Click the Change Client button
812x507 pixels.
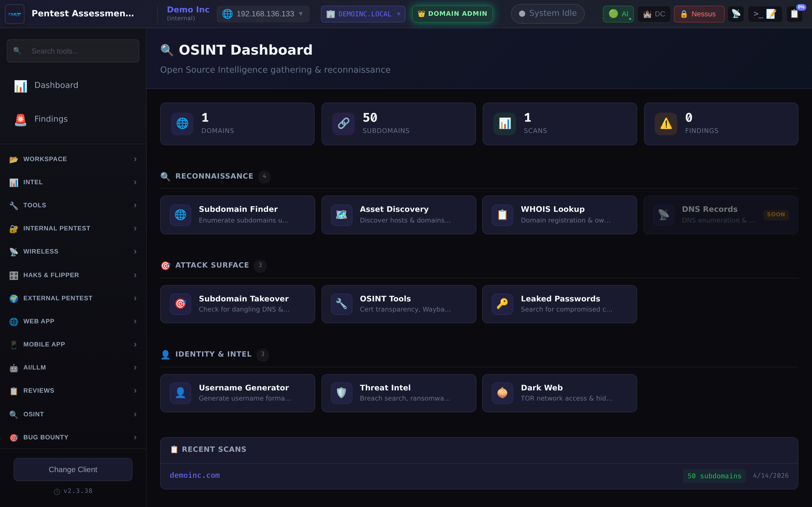point(73,470)
